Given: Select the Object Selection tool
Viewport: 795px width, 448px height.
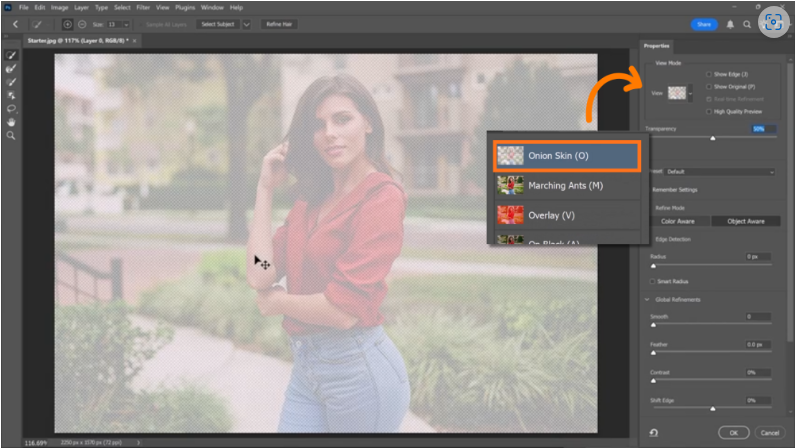Looking at the screenshot, I should click(x=11, y=95).
